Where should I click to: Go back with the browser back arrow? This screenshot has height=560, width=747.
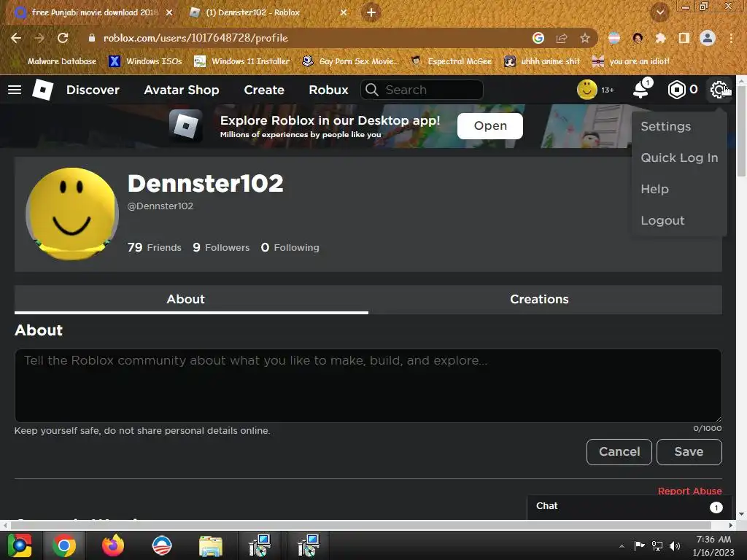click(x=16, y=38)
